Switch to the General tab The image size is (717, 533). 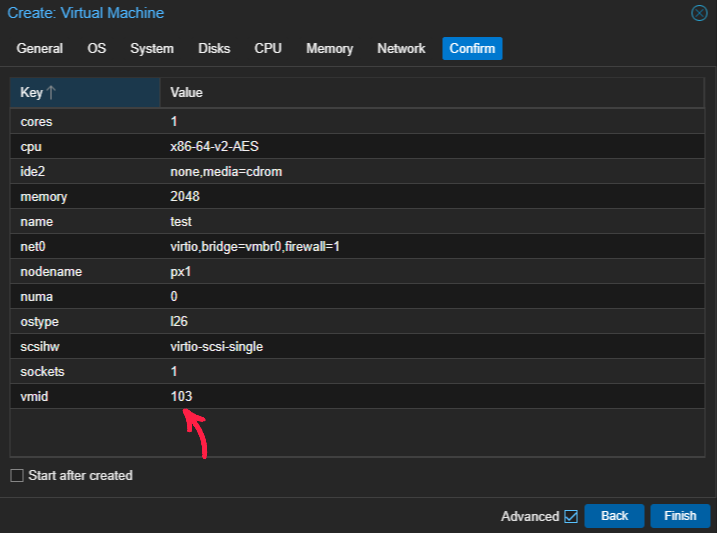click(40, 48)
